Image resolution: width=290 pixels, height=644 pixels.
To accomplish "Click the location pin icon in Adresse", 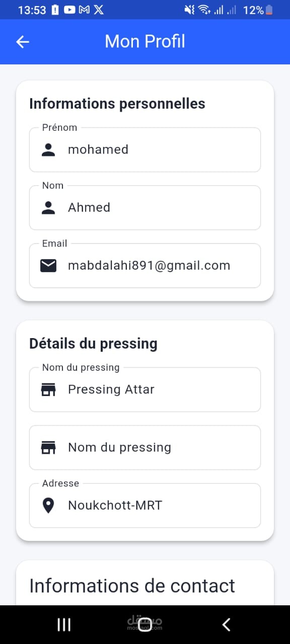I will click(48, 506).
